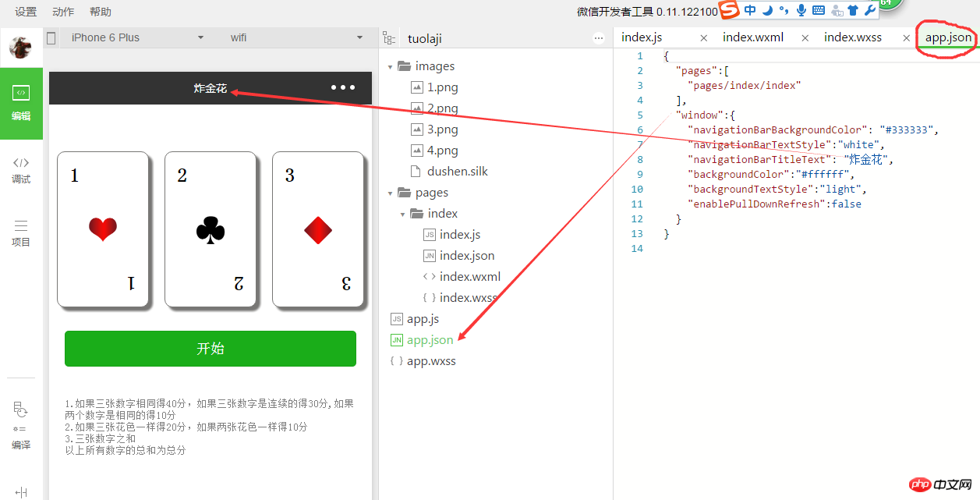Click the IME user account icon
This screenshot has height=500, width=980.
pyautogui.click(x=837, y=10)
